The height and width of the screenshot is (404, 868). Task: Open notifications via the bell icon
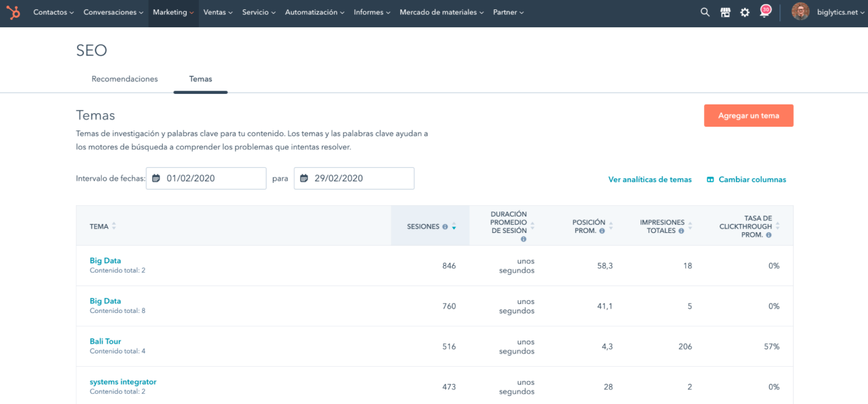tap(764, 12)
